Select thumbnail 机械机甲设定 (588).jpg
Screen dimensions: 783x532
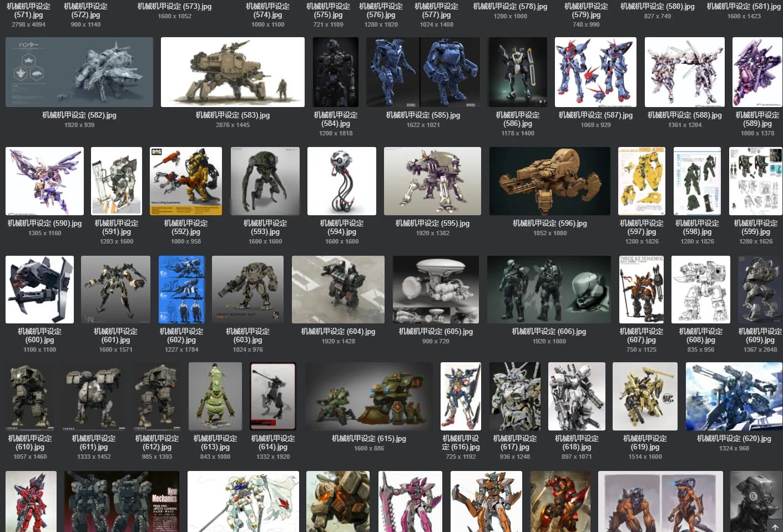pyautogui.click(x=685, y=72)
